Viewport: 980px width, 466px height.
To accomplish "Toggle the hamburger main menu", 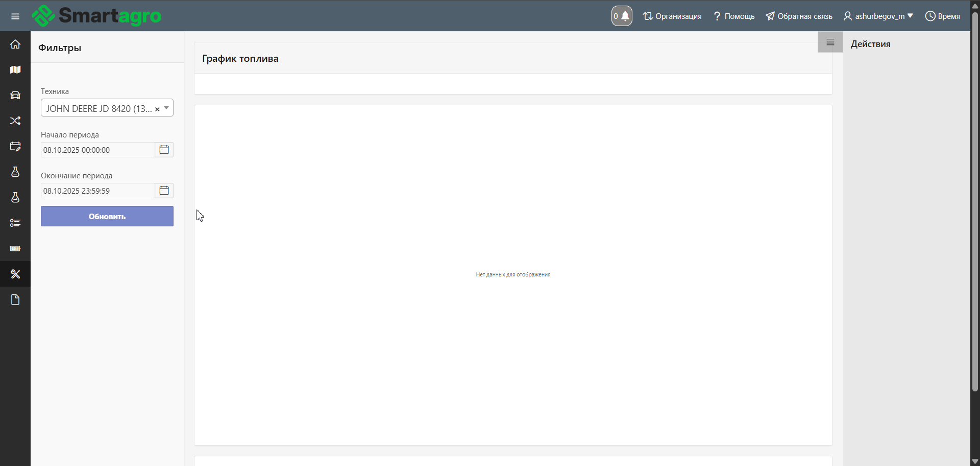I will [15, 16].
